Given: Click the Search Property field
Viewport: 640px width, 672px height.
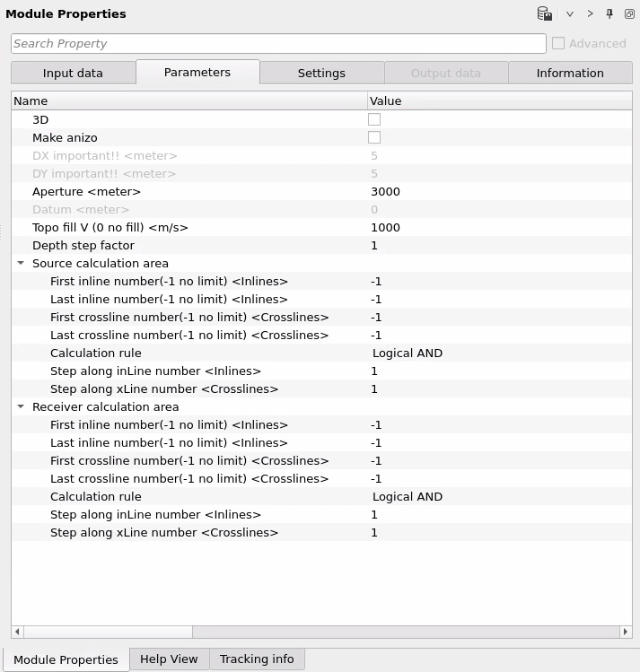Looking at the screenshot, I should pyautogui.click(x=278, y=44).
